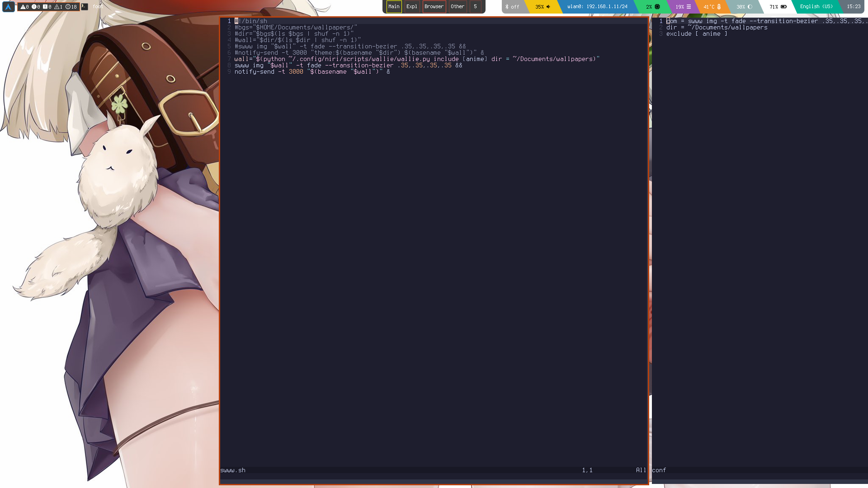Image resolution: width=868 pixels, height=488 pixels.
Task: Click the speaker volume icon at 35%
Action: tap(548, 7)
